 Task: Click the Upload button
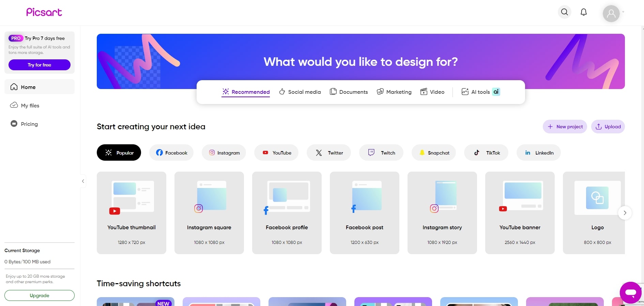(x=608, y=127)
